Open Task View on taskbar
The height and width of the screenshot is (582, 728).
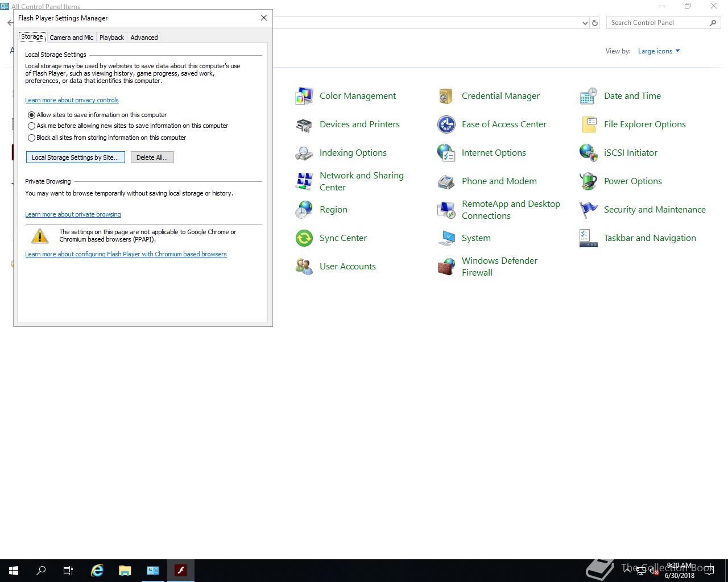[x=68, y=571]
